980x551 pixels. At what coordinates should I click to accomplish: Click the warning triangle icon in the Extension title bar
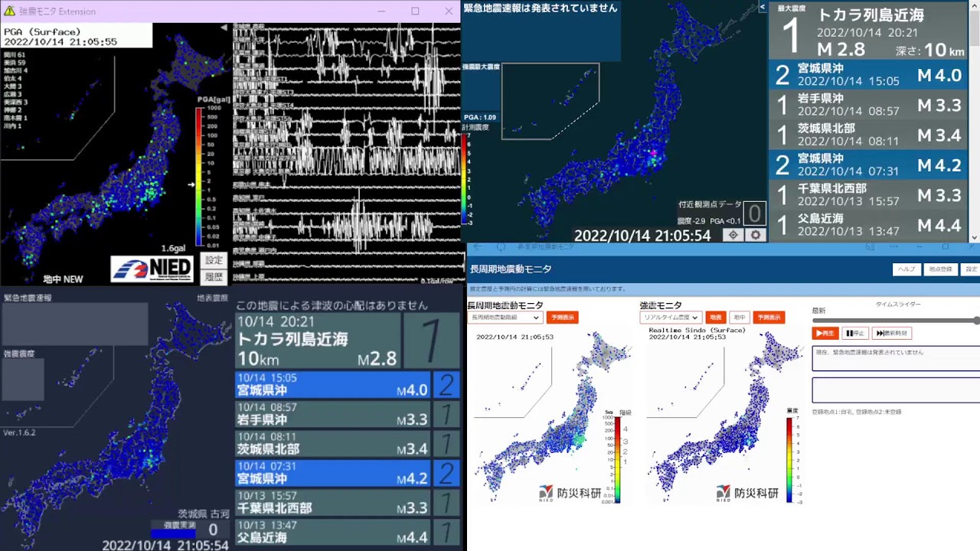[x=9, y=11]
